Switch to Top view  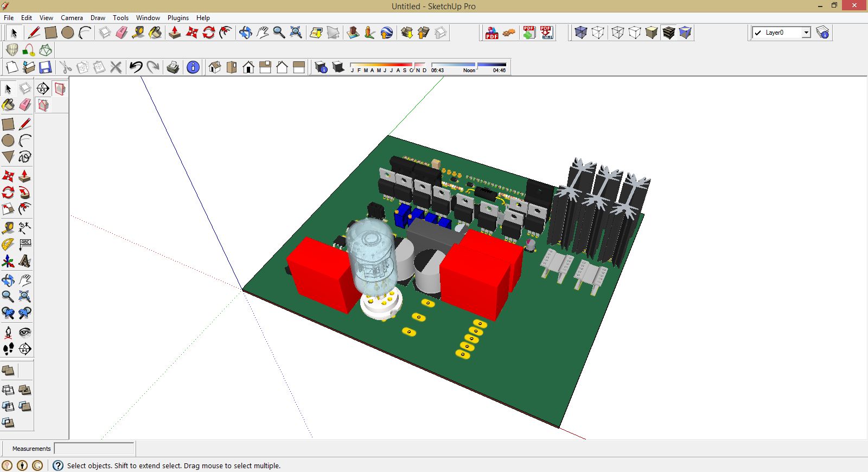tap(232, 67)
